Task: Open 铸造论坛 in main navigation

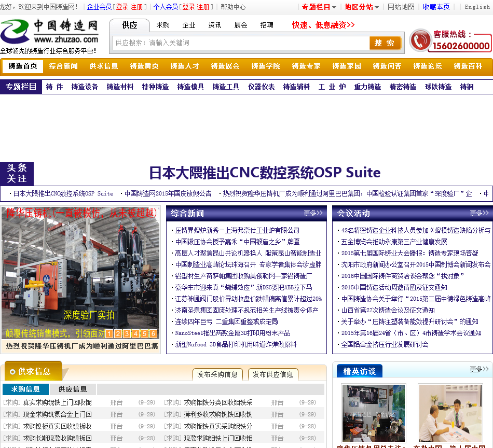Action: (x=428, y=66)
